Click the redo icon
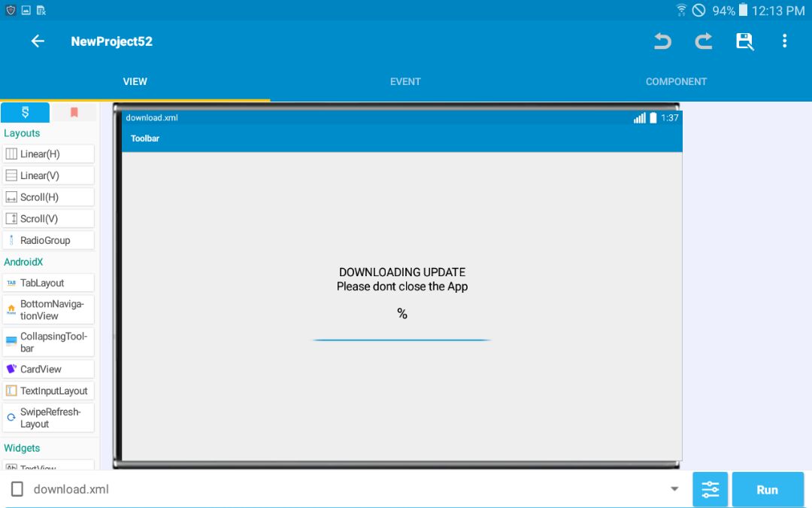812x508 pixels. coord(704,41)
